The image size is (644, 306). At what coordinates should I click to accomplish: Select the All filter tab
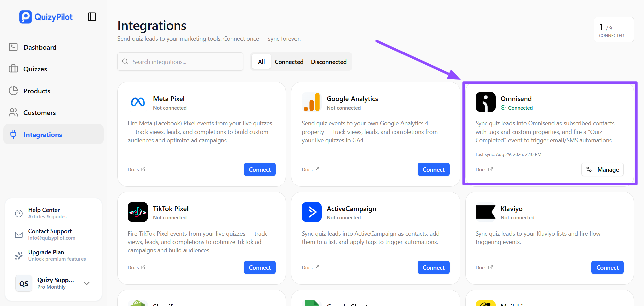point(261,62)
